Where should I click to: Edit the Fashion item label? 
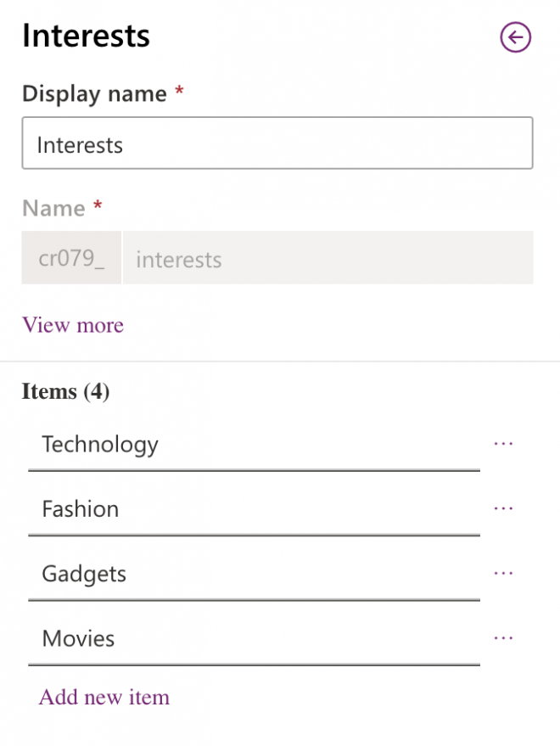254,509
